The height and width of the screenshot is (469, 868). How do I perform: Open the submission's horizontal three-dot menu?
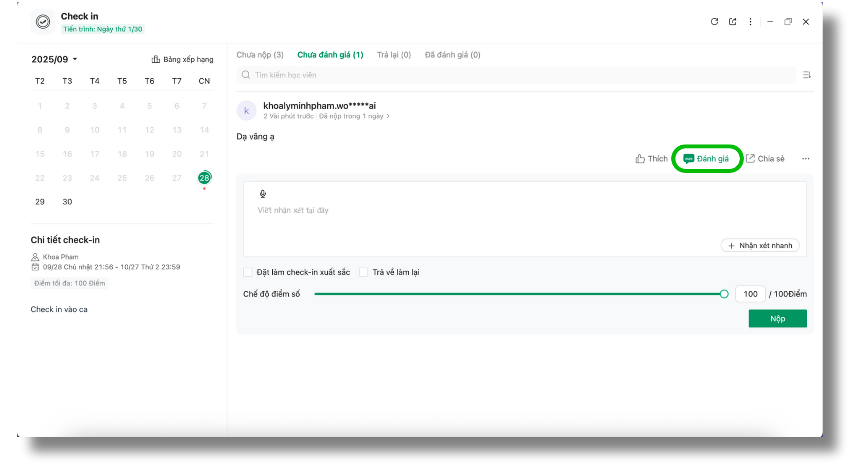click(x=805, y=159)
